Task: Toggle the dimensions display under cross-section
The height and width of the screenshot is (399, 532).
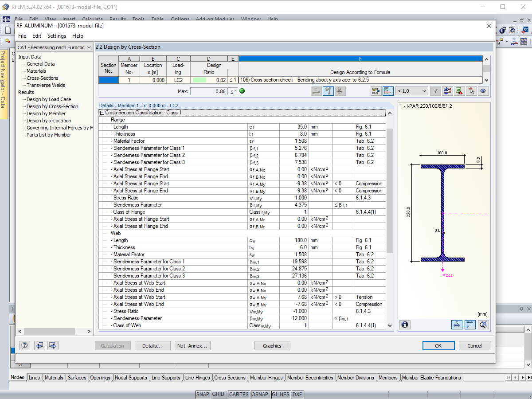Action: [457, 325]
